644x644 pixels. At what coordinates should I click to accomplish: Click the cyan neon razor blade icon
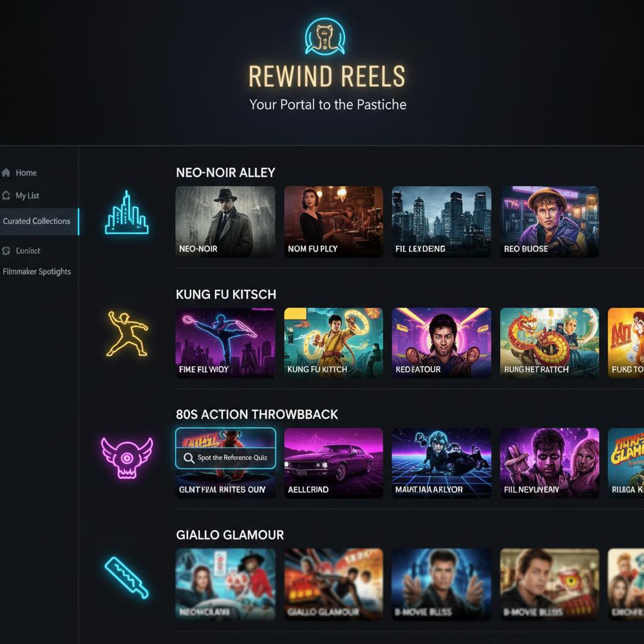(x=126, y=577)
